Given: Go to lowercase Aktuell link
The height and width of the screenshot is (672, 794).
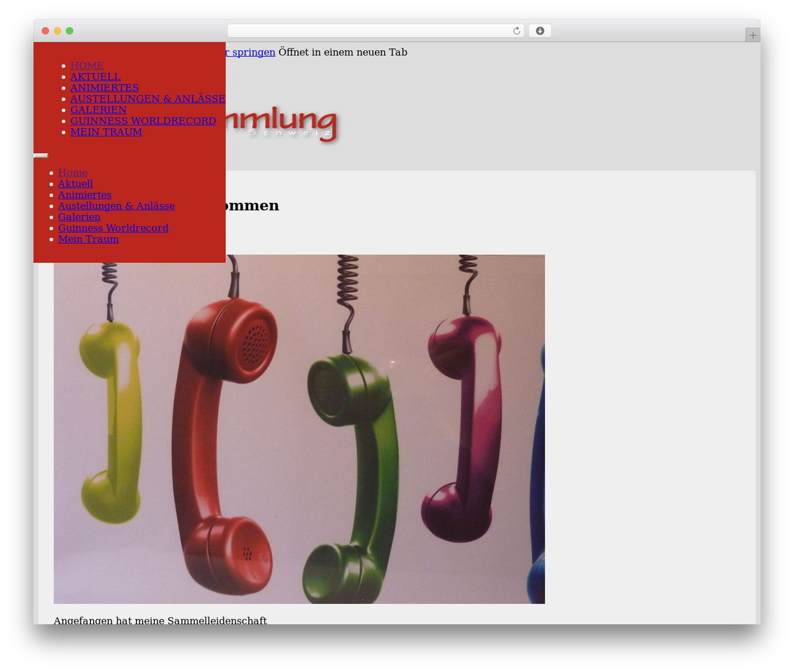Looking at the screenshot, I should (76, 183).
